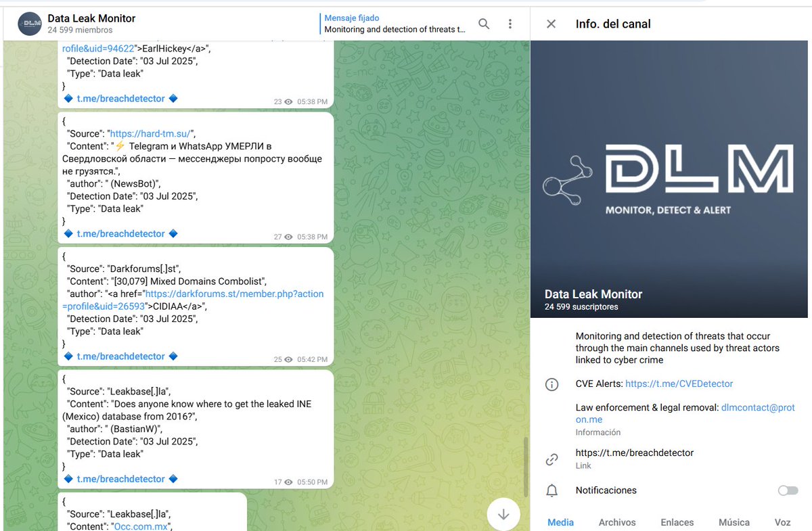
Task: Click the https://t.me/breachdetector channel link
Action: (x=635, y=453)
